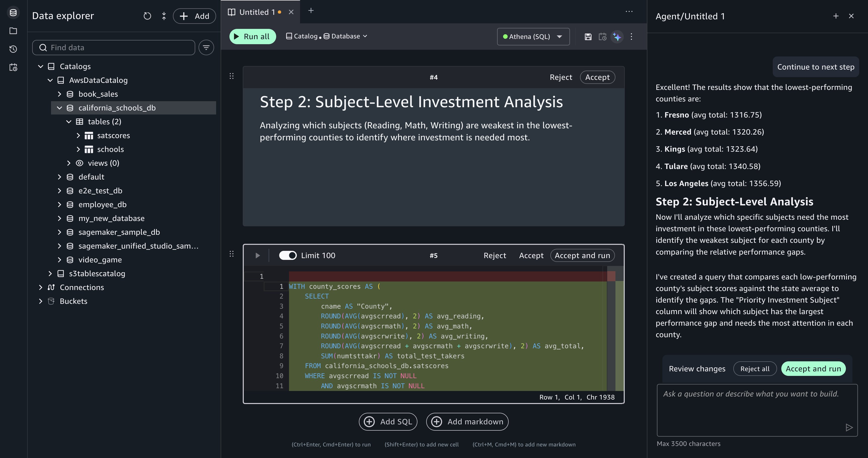Open the Catalog.Database selector dropdown
The height and width of the screenshot is (458, 868).
click(326, 36)
